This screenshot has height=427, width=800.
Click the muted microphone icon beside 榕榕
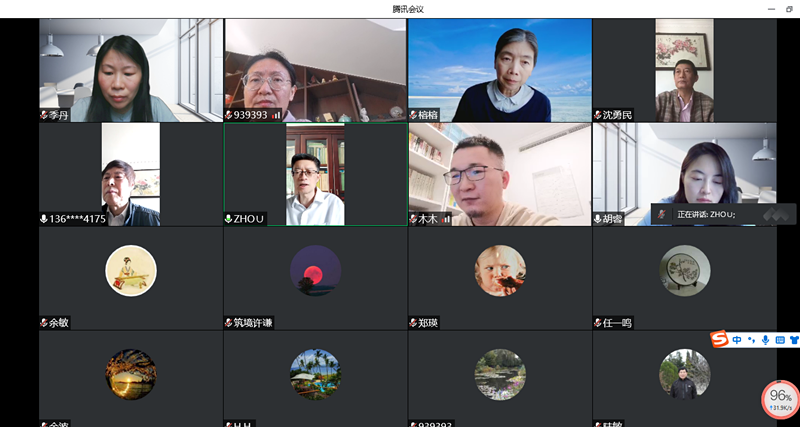(413, 115)
